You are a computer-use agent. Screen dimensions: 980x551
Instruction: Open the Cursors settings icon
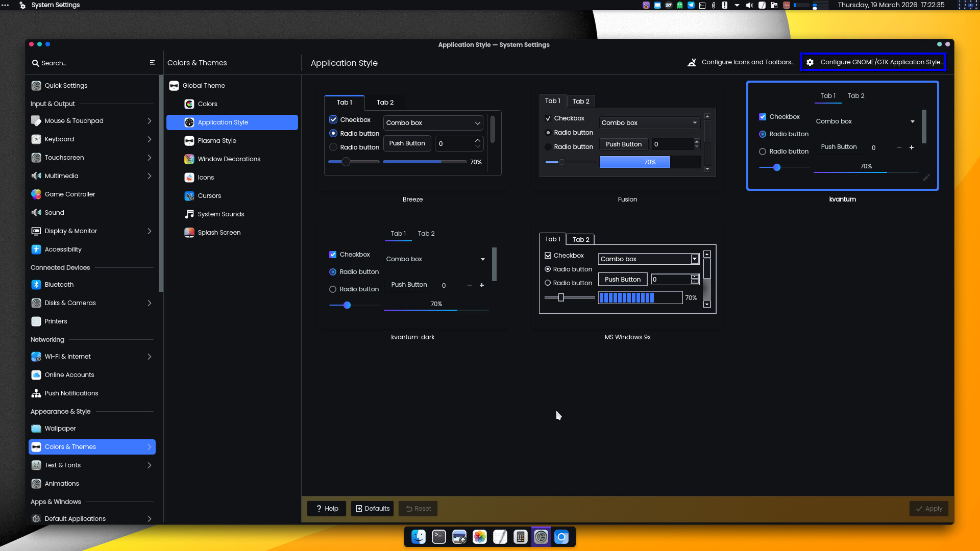pyautogui.click(x=189, y=196)
